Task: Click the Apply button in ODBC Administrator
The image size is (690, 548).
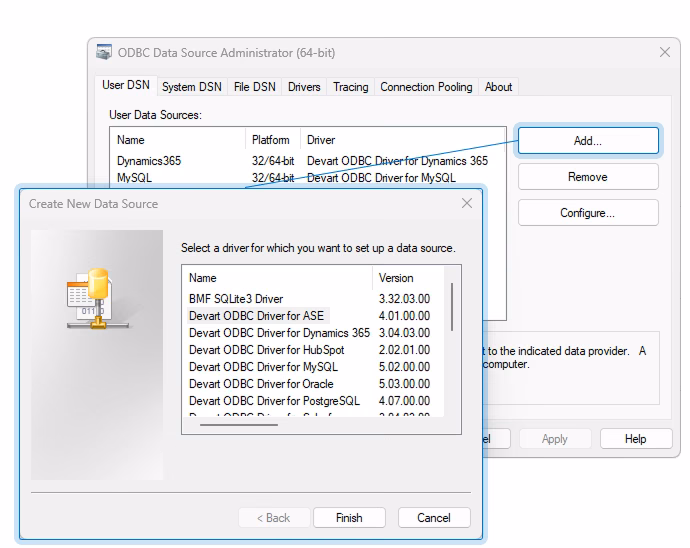Action: click(x=555, y=439)
